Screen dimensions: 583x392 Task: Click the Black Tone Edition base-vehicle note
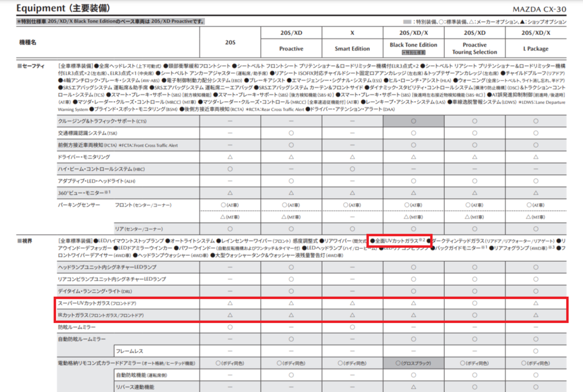point(111,21)
